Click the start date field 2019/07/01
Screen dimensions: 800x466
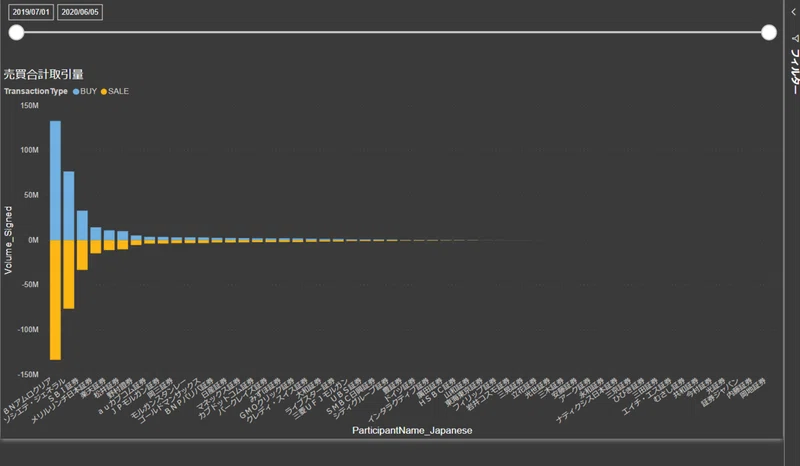click(31, 12)
